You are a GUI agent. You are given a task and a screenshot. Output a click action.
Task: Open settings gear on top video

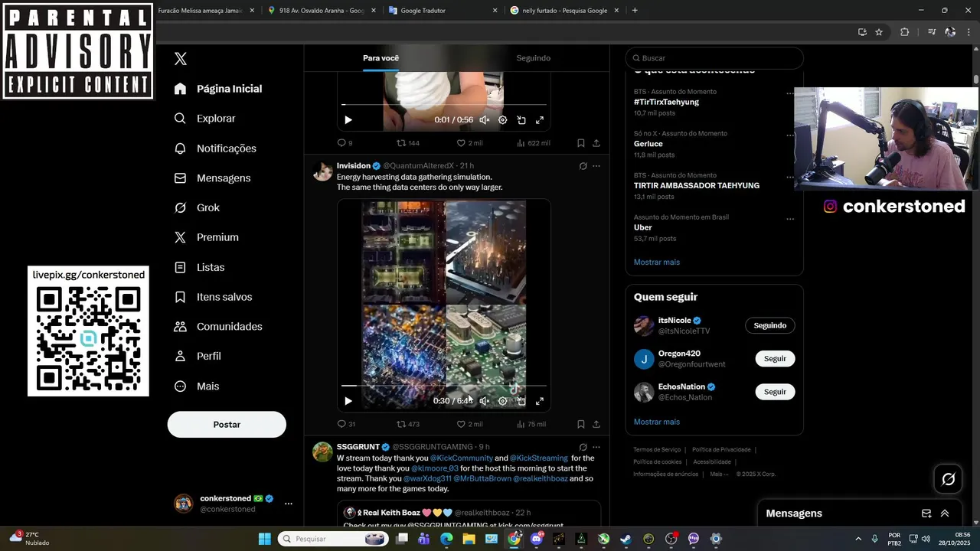[503, 120]
